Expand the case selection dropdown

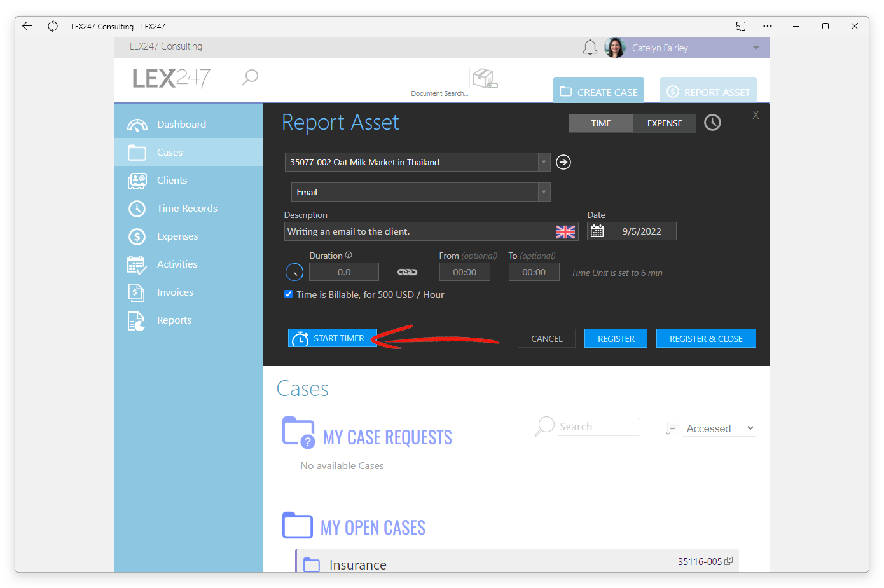(544, 162)
